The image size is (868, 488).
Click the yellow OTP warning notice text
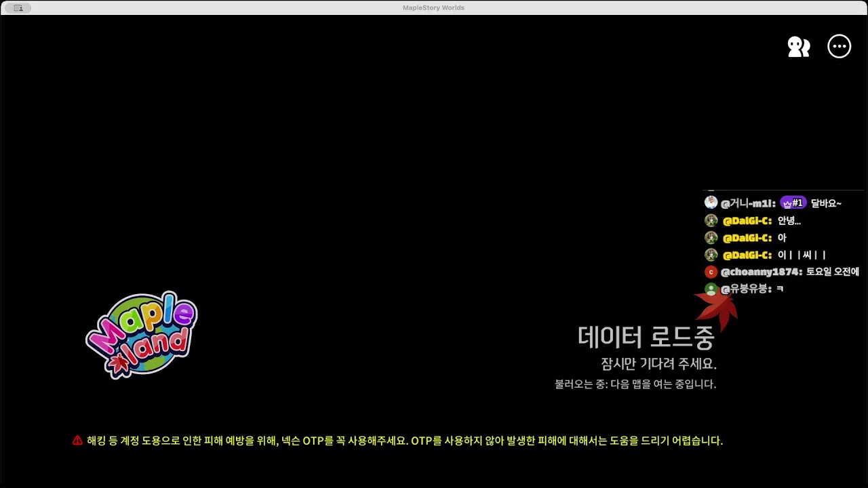[405, 441]
